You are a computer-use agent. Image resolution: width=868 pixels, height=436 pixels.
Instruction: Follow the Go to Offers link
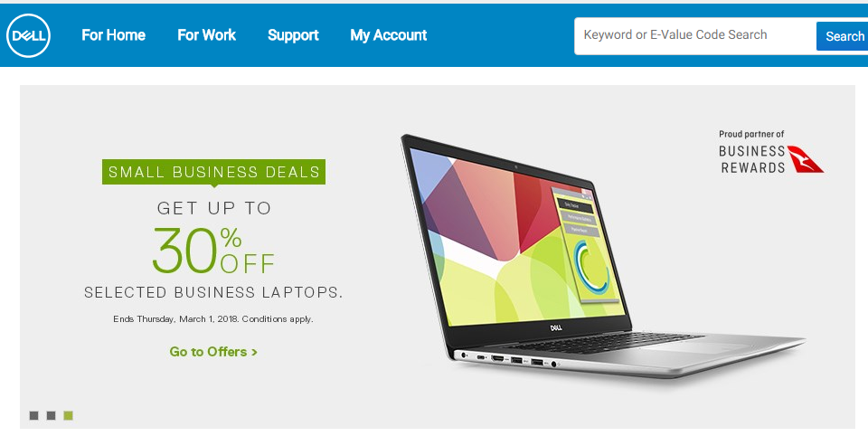pos(213,352)
